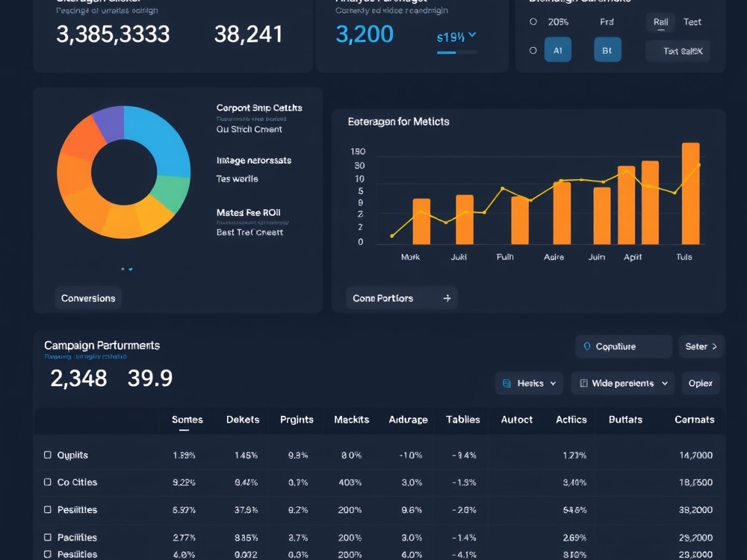Open the Heaks dropdown
The image size is (747, 560).
tap(530, 383)
